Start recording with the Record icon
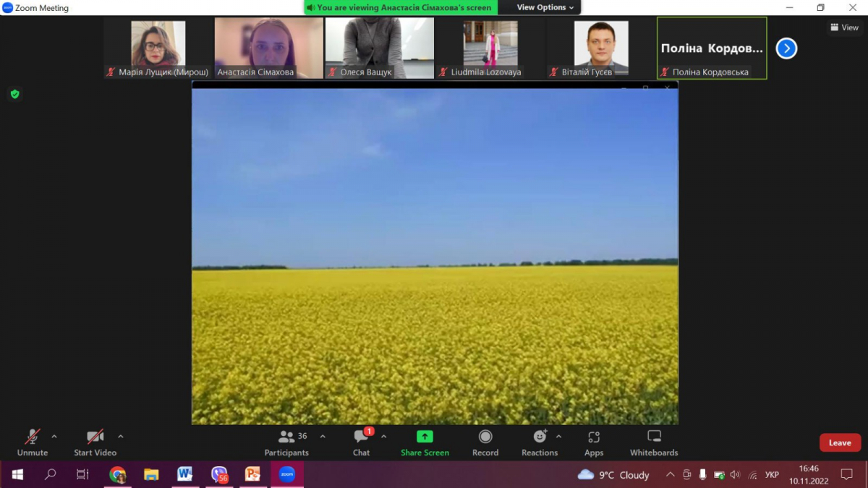The image size is (868, 488). pyautogui.click(x=485, y=442)
